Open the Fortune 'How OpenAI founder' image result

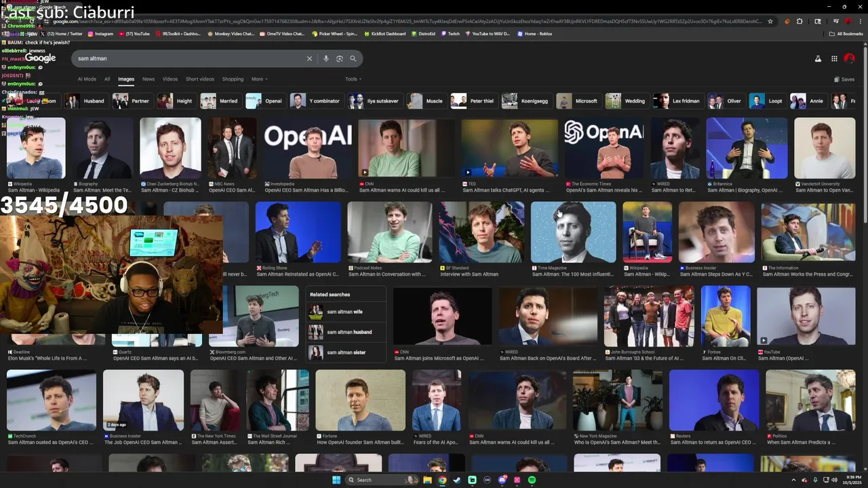pyautogui.click(x=360, y=400)
